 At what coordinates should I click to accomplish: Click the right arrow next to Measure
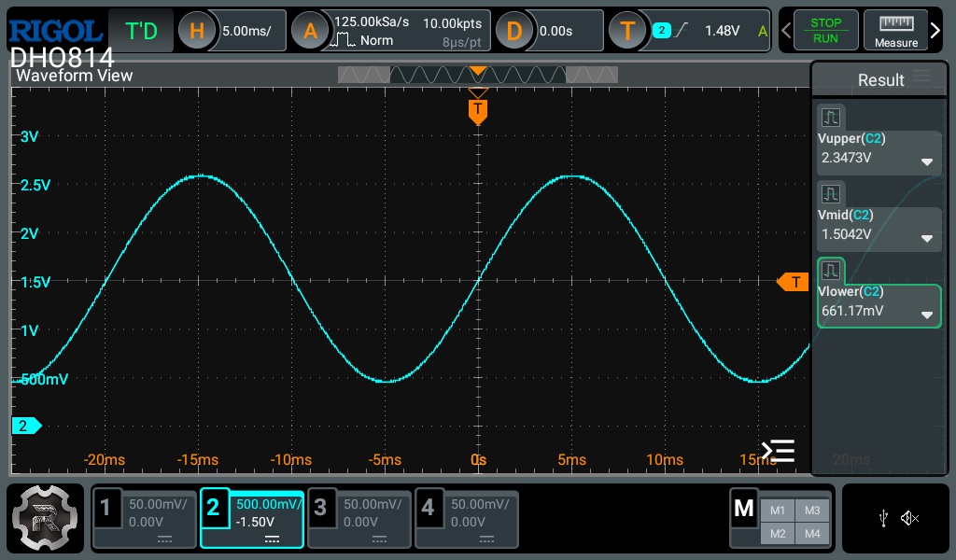click(935, 31)
